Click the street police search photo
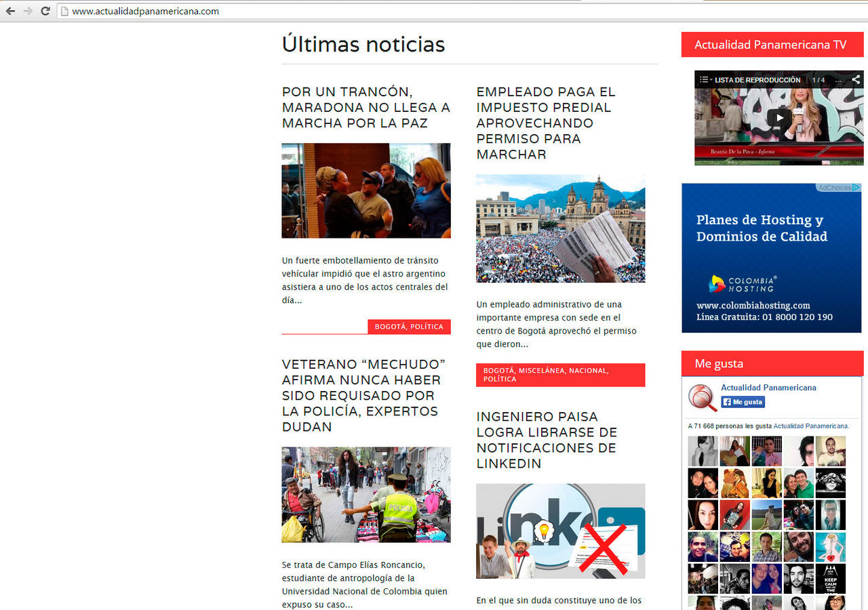The width and height of the screenshot is (868, 610). pyautogui.click(x=366, y=495)
